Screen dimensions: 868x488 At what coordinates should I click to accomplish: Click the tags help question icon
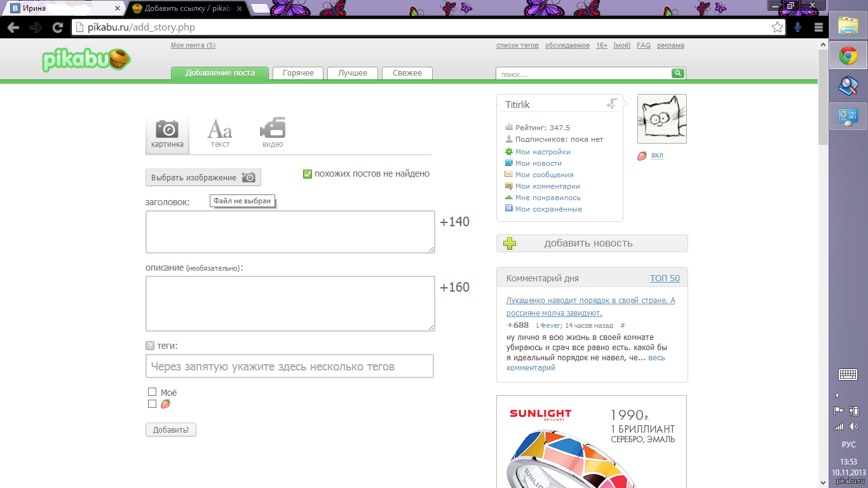click(x=150, y=346)
